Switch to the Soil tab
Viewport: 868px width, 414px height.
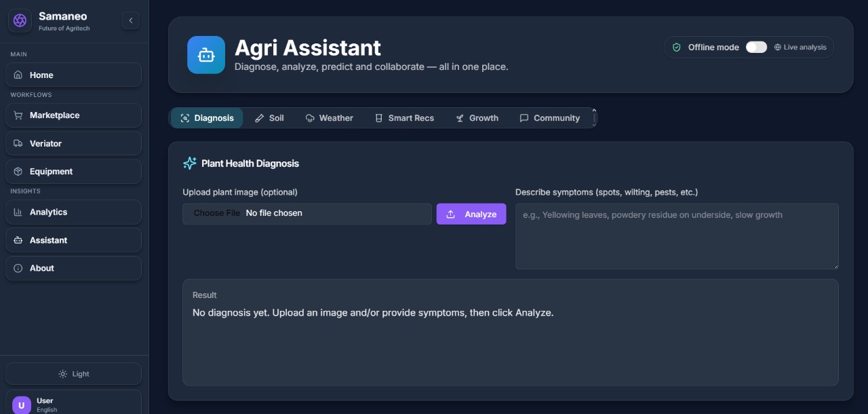click(269, 118)
